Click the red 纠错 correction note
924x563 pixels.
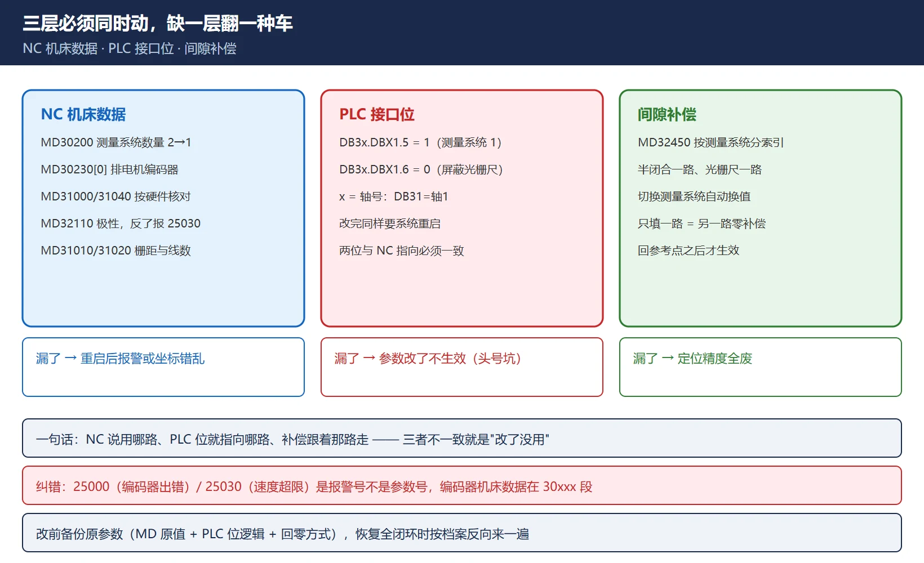462,485
